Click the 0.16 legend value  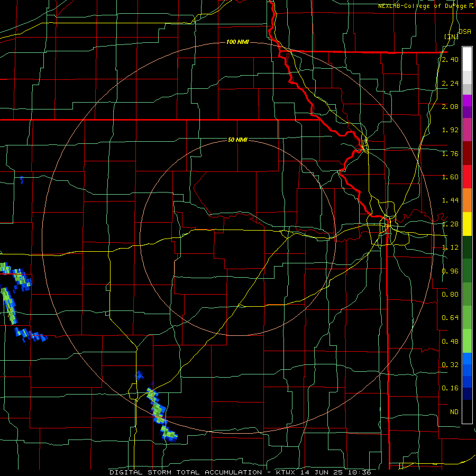click(450, 388)
